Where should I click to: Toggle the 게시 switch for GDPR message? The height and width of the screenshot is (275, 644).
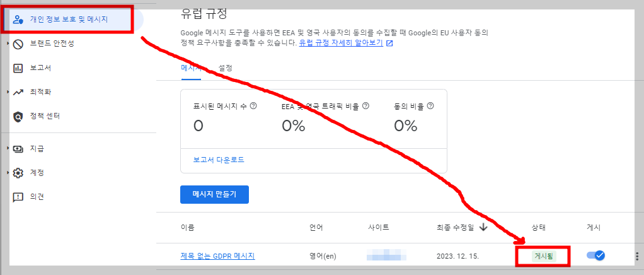point(596,255)
